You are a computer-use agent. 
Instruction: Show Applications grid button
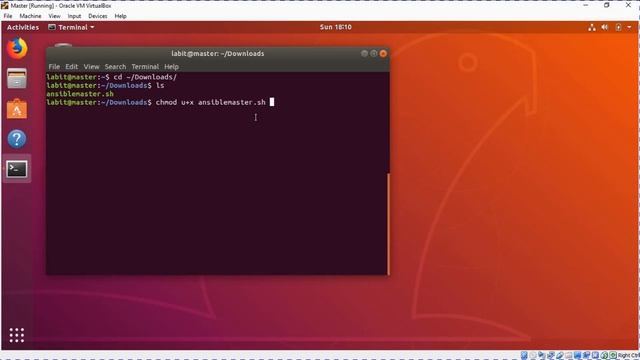17,335
